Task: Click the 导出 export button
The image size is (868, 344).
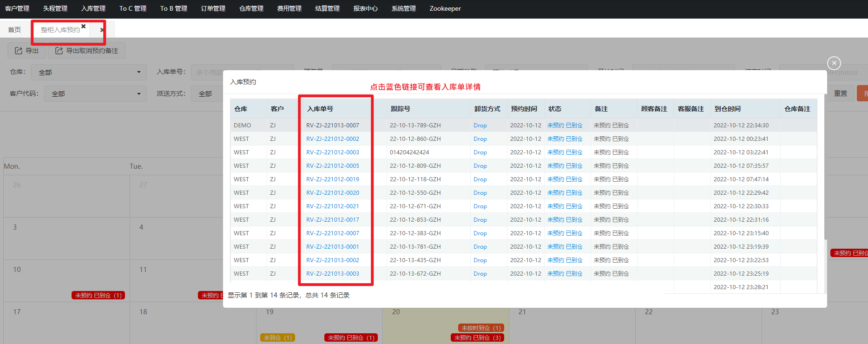Action: 27,51
